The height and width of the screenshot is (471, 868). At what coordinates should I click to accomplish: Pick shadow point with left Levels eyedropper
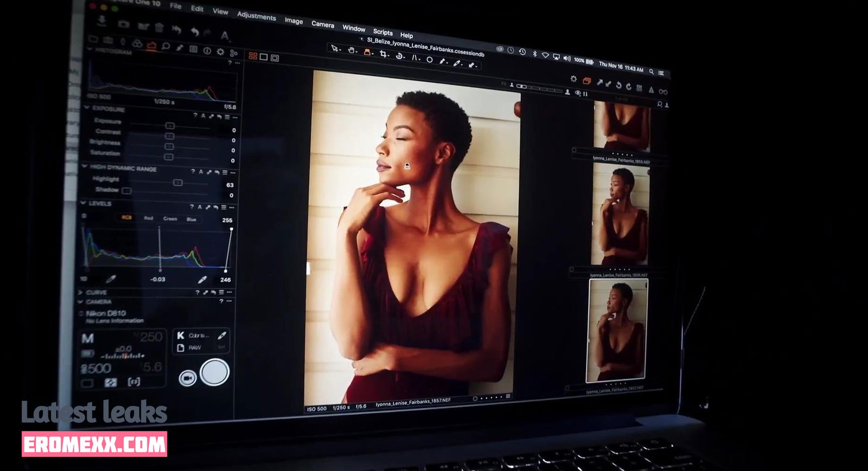[110, 279]
